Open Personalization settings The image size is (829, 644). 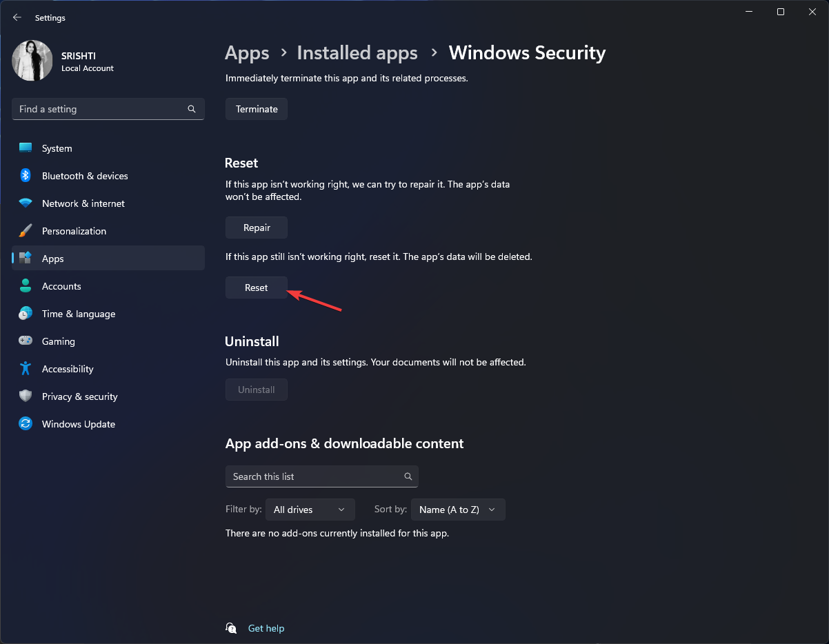click(x=26, y=231)
